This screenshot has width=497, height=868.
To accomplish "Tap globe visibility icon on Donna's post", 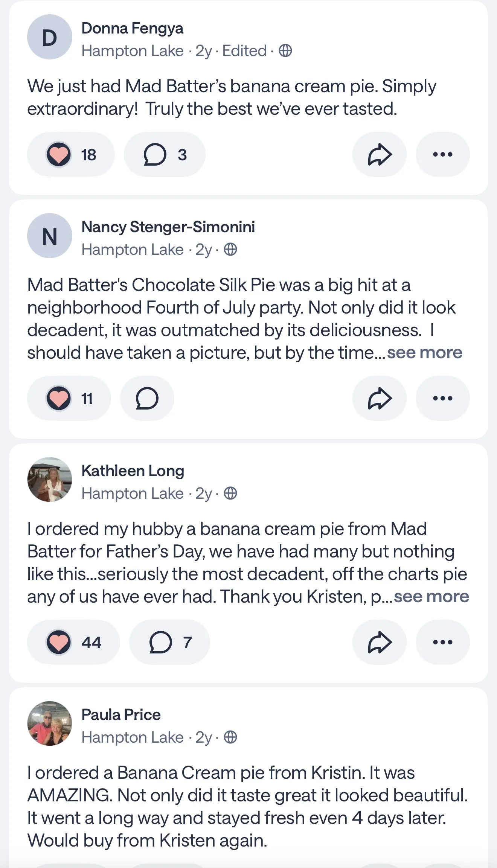I will [x=285, y=50].
